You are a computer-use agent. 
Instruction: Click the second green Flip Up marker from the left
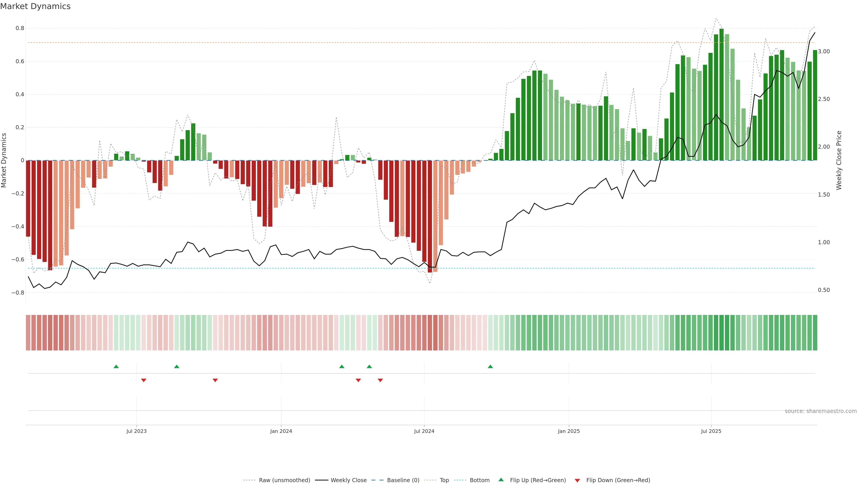point(177,366)
